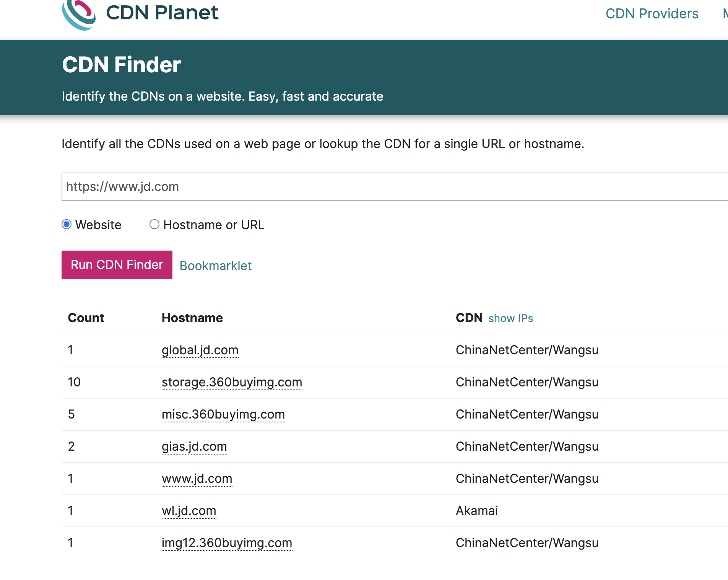Screen dimensions: 728x580
Task: Click the global.jd.com hostname
Action: pos(200,350)
